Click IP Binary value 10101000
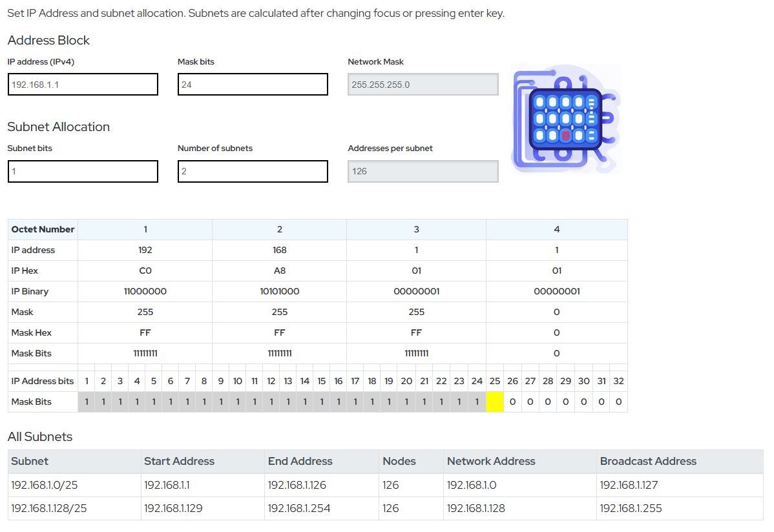774x532 pixels. point(279,292)
